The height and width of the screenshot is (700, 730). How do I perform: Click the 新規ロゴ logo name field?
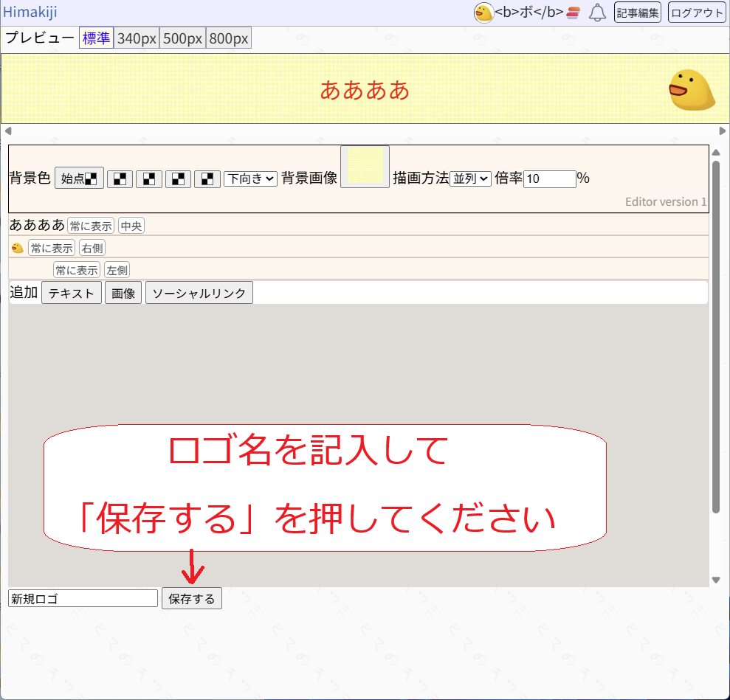tap(83, 599)
